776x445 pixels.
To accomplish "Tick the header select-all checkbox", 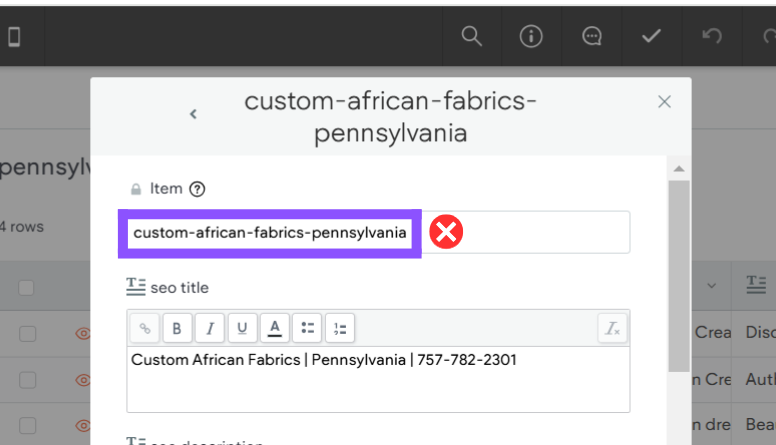I will (x=26, y=288).
